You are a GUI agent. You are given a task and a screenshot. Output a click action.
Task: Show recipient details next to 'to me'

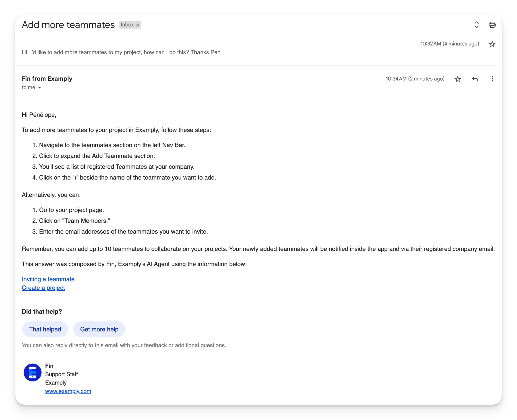[39, 88]
